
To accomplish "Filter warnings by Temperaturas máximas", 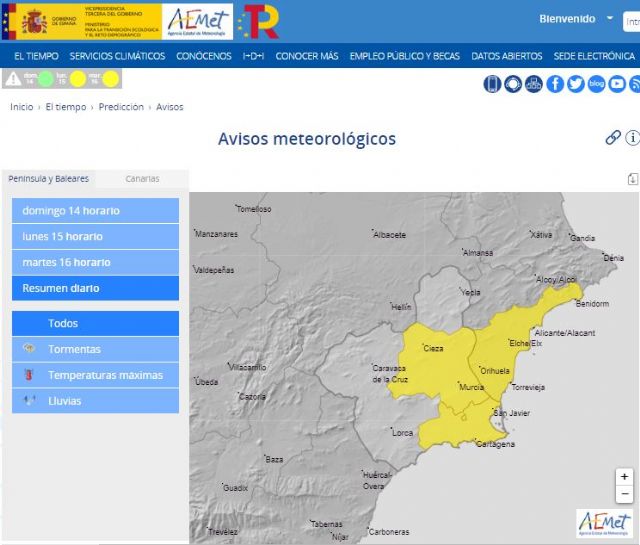I will (96, 375).
